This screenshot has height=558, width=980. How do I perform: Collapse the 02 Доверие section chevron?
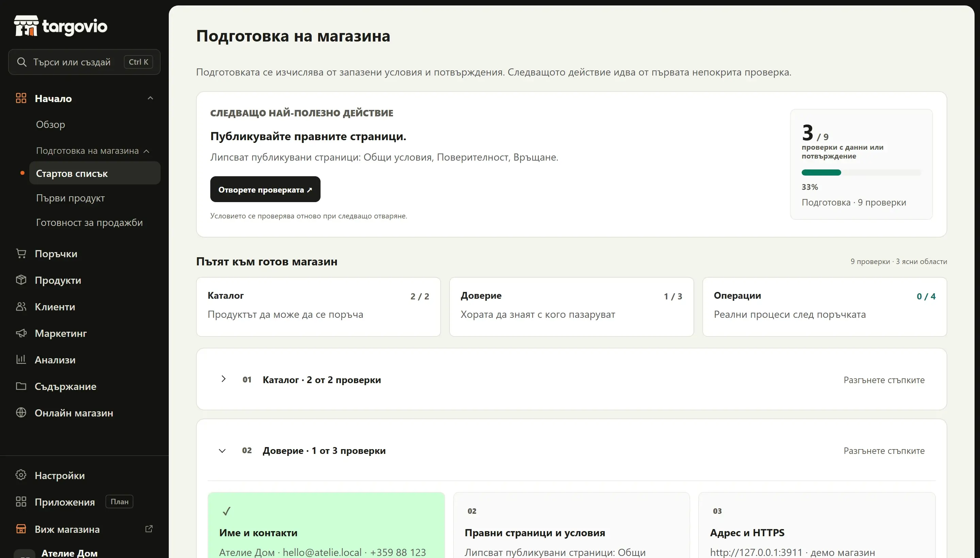pos(222,451)
